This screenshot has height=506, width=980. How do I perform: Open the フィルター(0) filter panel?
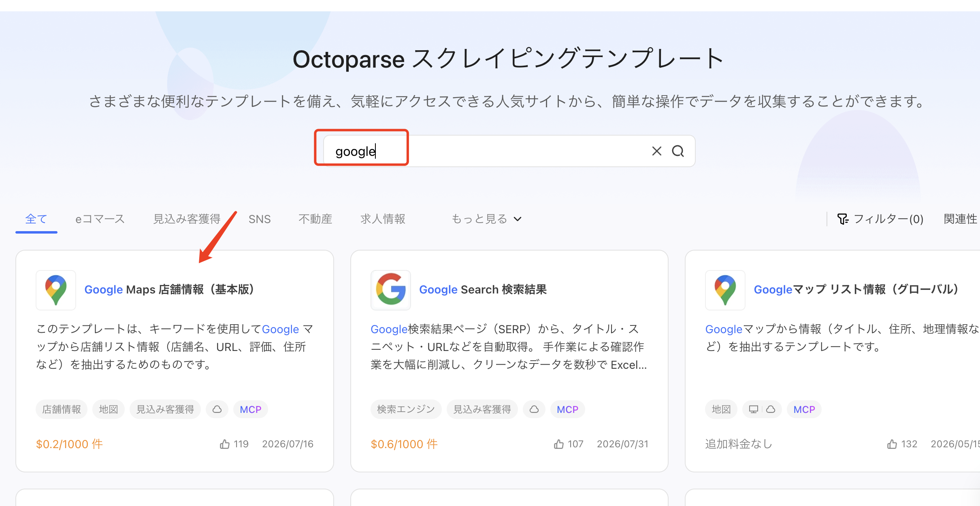880,219
